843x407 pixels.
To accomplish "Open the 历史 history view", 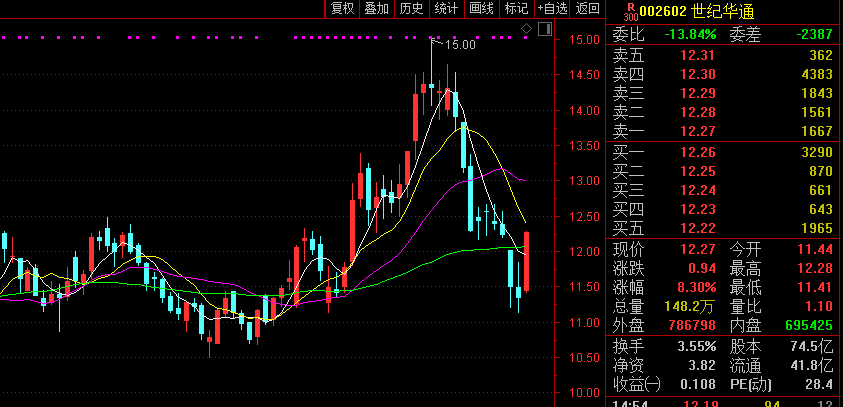I will point(411,9).
